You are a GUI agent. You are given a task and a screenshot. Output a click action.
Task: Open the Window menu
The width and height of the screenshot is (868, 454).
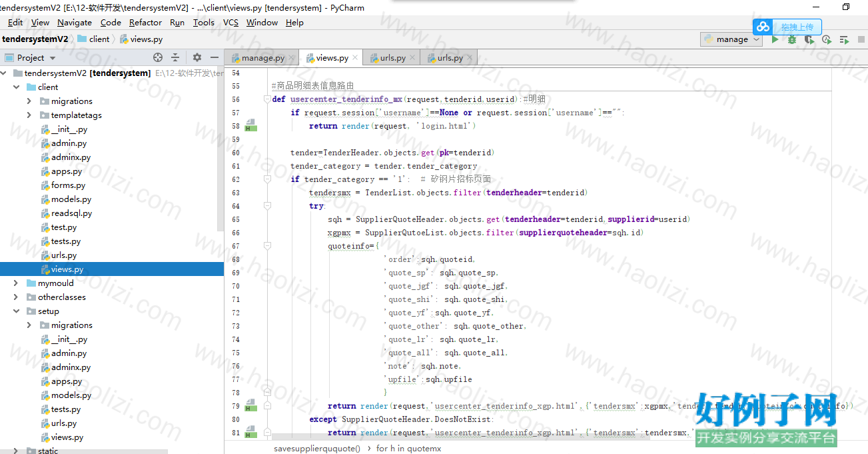[x=262, y=22]
